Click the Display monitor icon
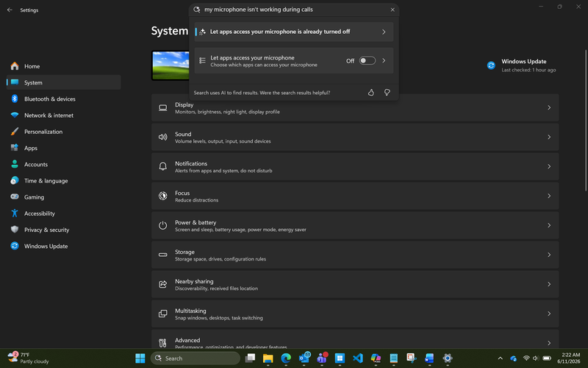Viewport: 588px width, 368px height. click(162, 107)
